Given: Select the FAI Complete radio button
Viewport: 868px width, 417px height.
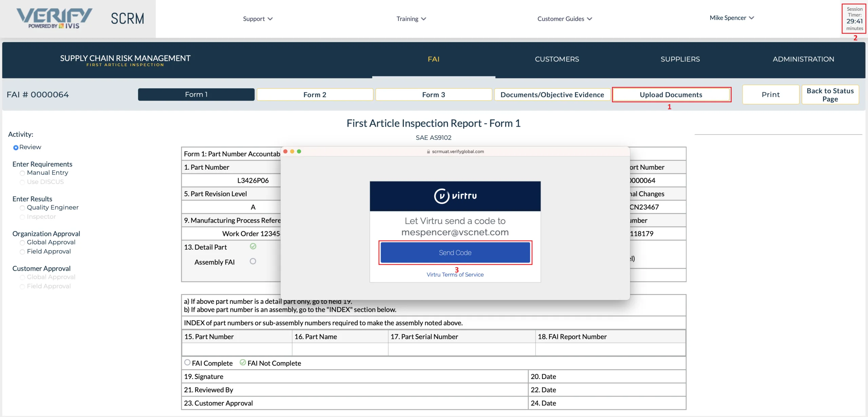Looking at the screenshot, I should click(x=187, y=362).
